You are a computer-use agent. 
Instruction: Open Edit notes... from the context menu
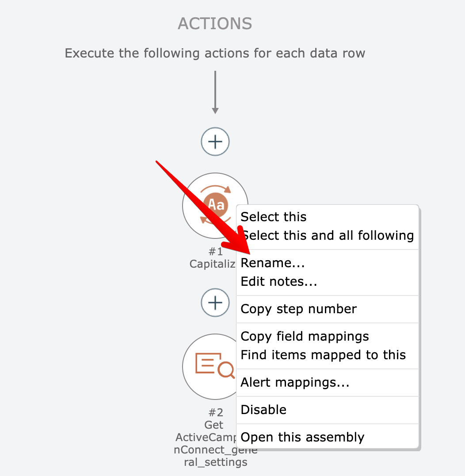tap(279, 281)
